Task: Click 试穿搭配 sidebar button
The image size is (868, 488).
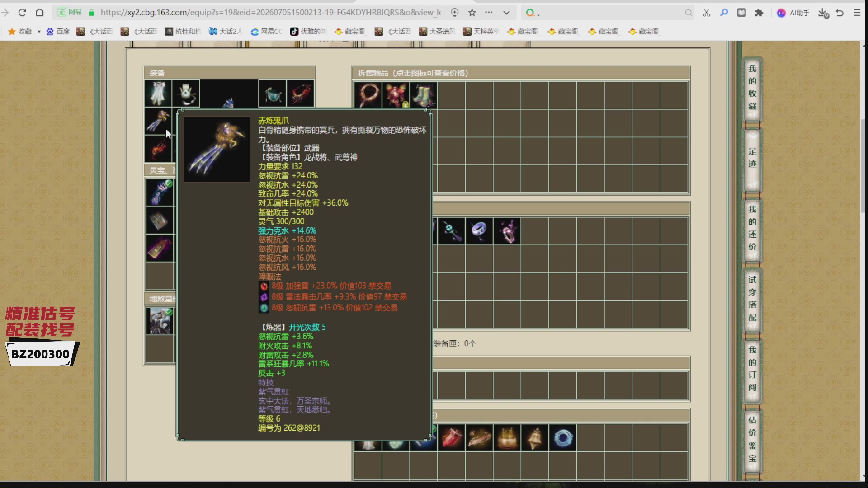Action: pos(752,299)
